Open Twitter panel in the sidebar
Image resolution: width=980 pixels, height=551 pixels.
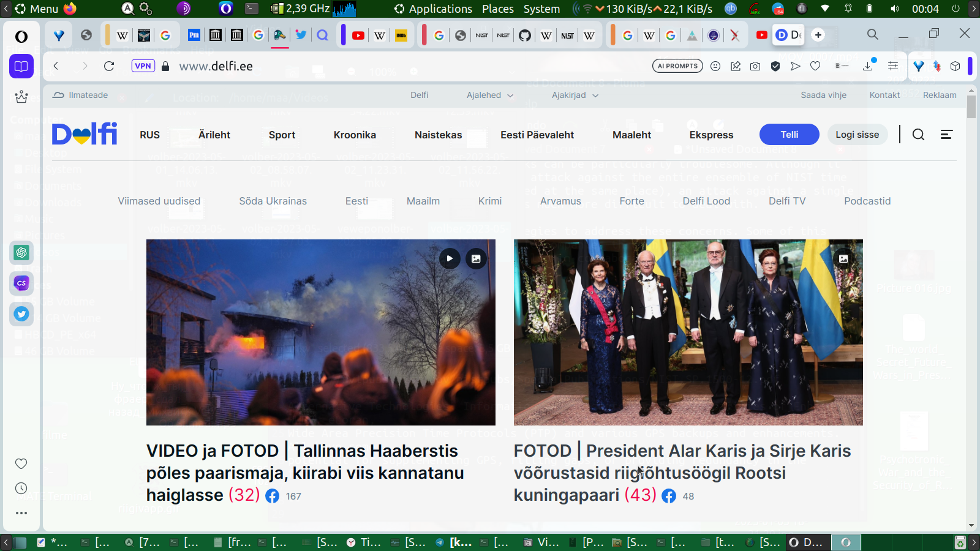point(21,314)
